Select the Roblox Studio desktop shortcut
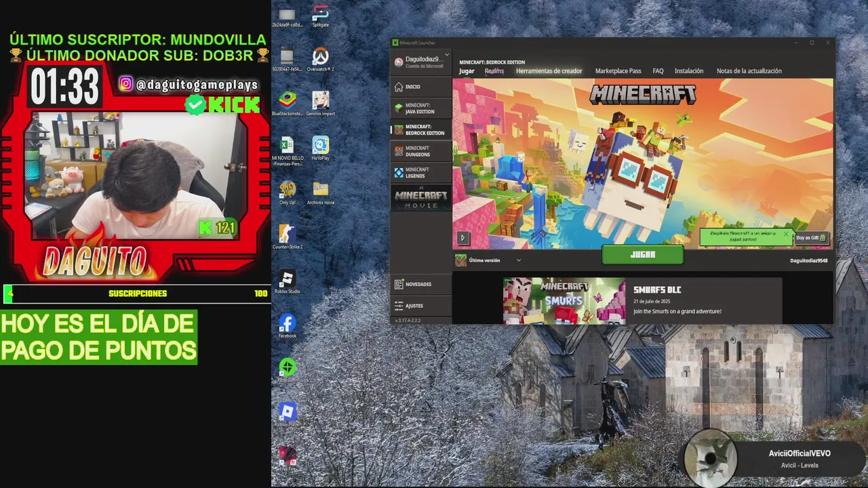Screen dimensions: 868x488 288,282
